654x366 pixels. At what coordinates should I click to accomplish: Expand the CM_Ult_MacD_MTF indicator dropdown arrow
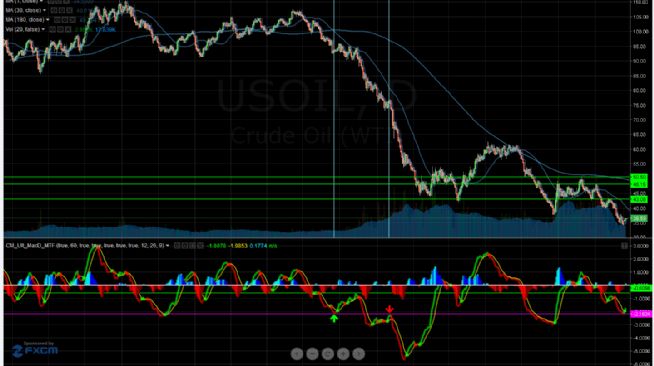[168, 246]
